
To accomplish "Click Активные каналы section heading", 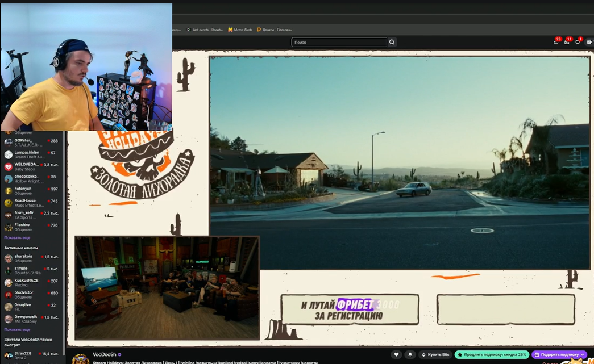I will click(x=21, y=248).
